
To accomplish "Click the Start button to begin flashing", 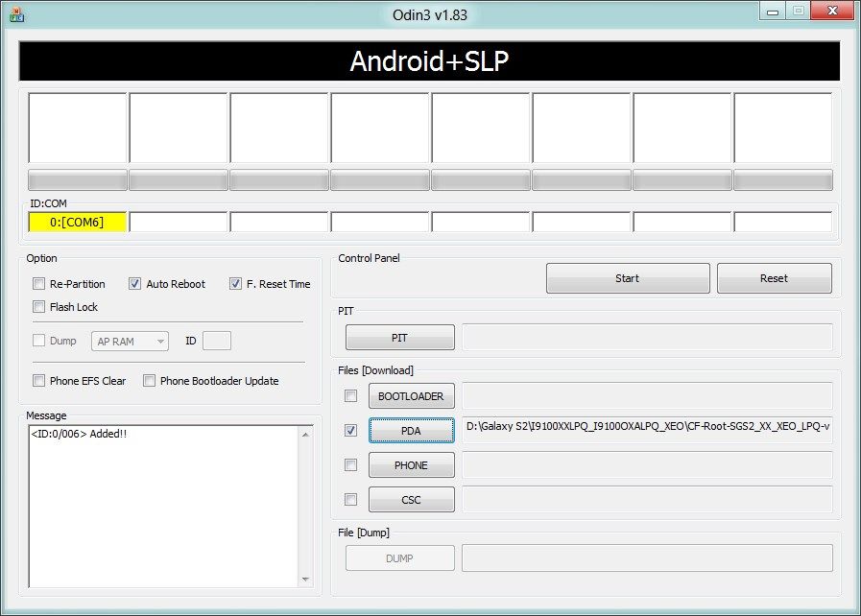I will tap(627, 277).
